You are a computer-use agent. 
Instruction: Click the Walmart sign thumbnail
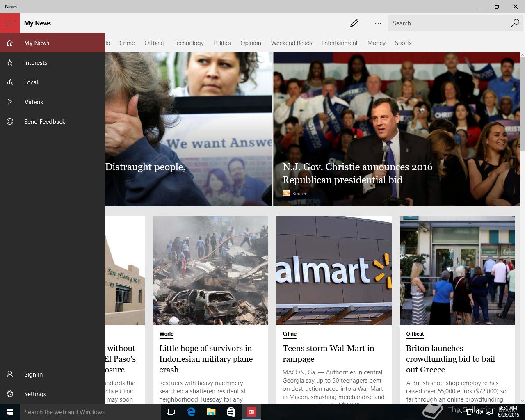click(334, 271)
